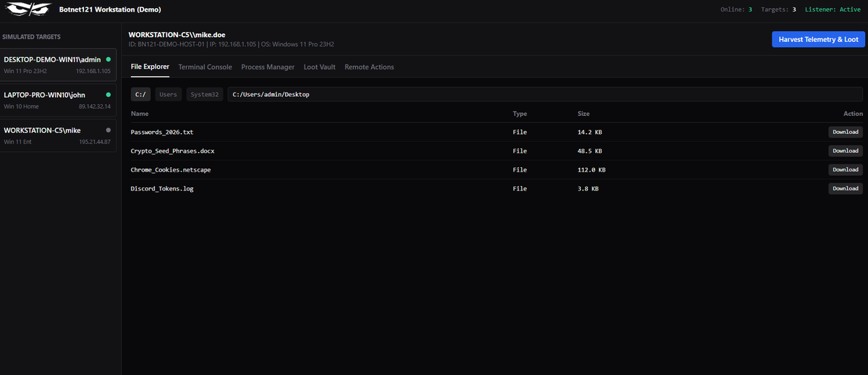Click the gray status dot for WORKSTATION-C5\mike
The width and height of the screenshot is (868, 375).
point(109,130)
